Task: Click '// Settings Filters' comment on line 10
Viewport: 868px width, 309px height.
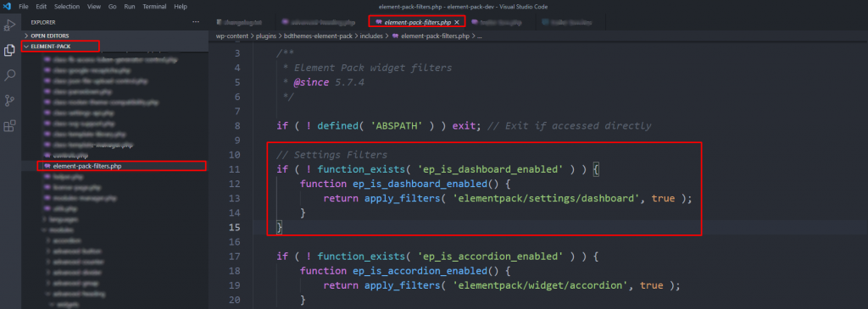Action: click(332, 155)
